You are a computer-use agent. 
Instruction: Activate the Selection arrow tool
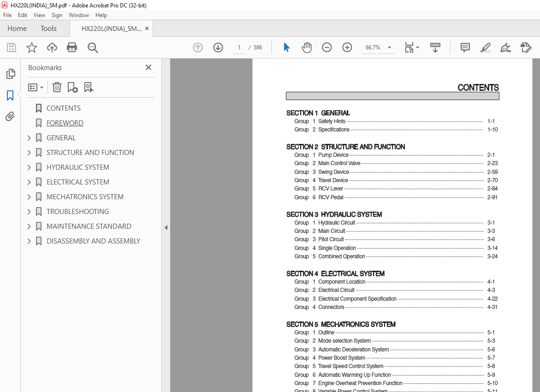coord(286,48)
